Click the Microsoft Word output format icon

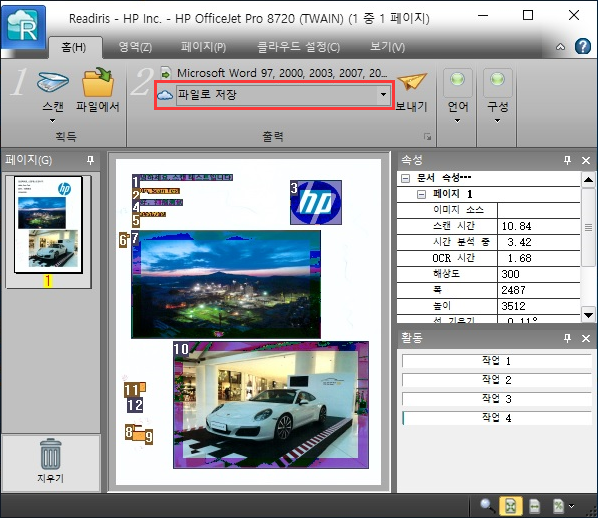[x=166, y=73]
